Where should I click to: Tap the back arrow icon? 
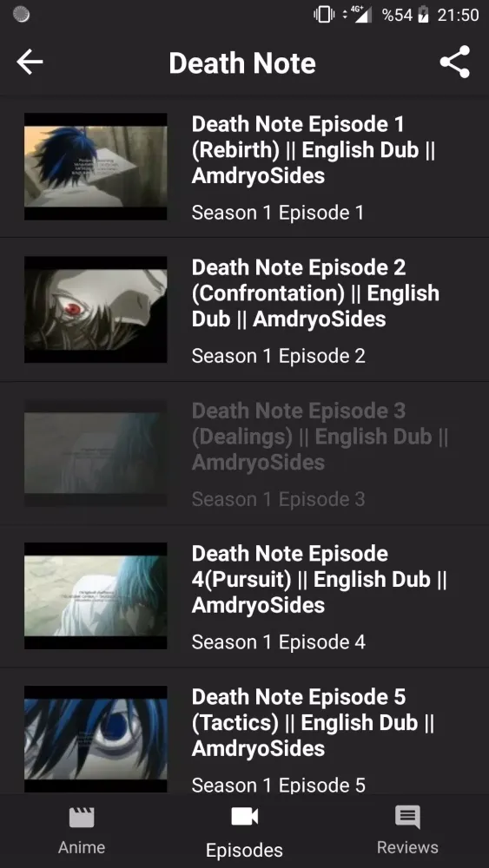[x=30, y=62]
